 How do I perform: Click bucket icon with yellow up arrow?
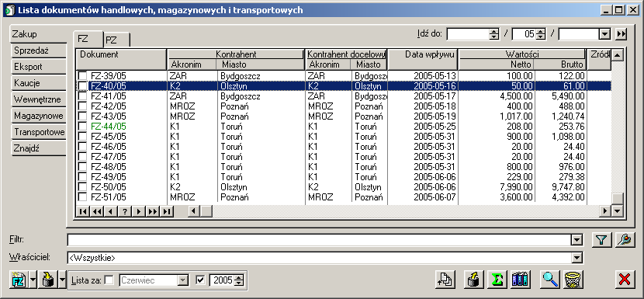coord(475,280)
